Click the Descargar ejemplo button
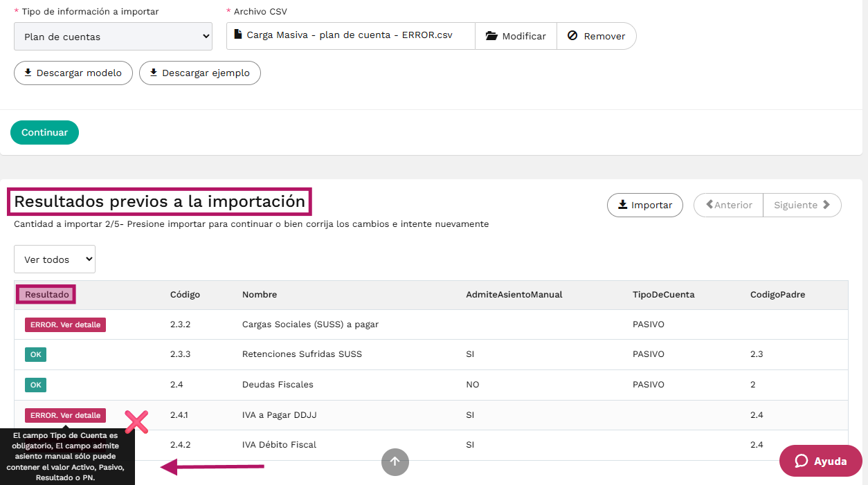 200,73
